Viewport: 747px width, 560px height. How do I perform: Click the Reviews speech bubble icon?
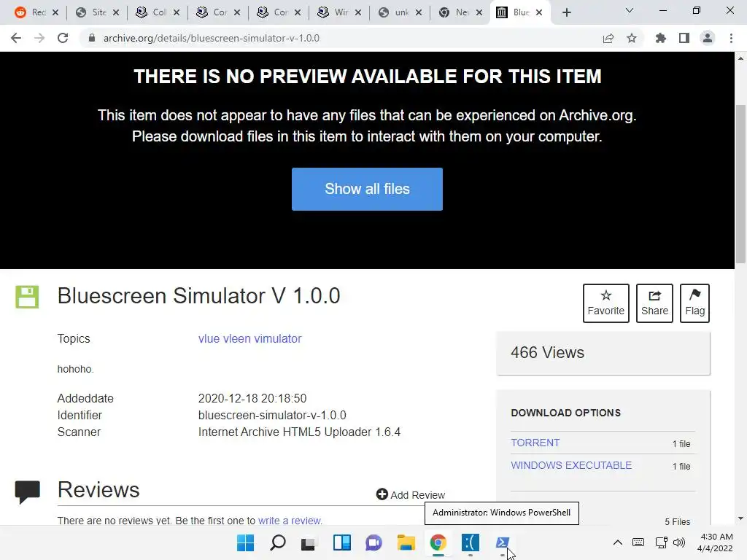tap(27, 492)
